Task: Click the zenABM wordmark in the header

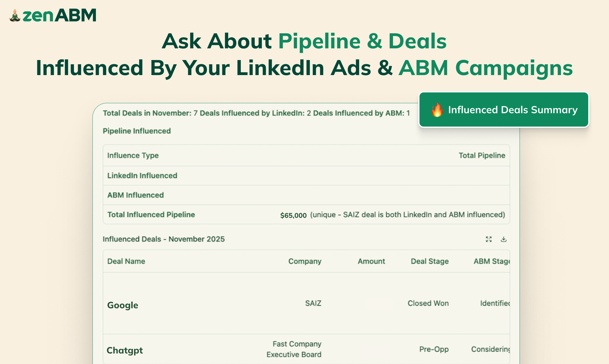Action: point(60,16)
